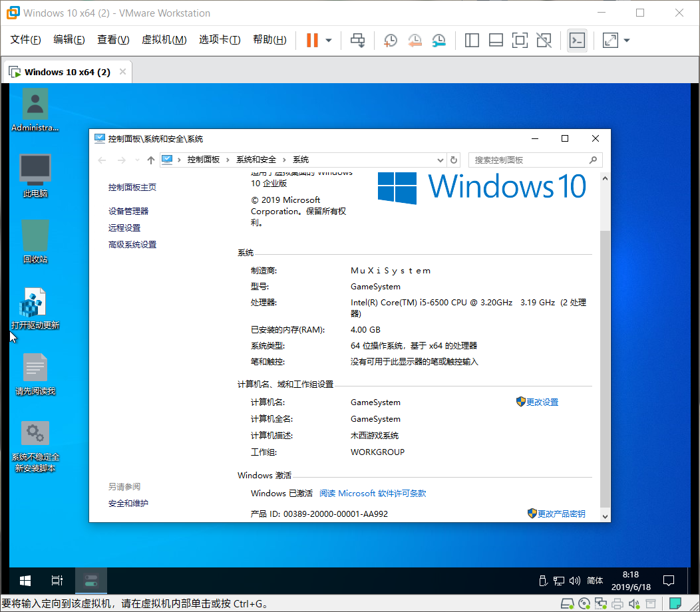Expand the stretch display options arrow
Viewport: 700px width, 612px height.
point(627,40)
